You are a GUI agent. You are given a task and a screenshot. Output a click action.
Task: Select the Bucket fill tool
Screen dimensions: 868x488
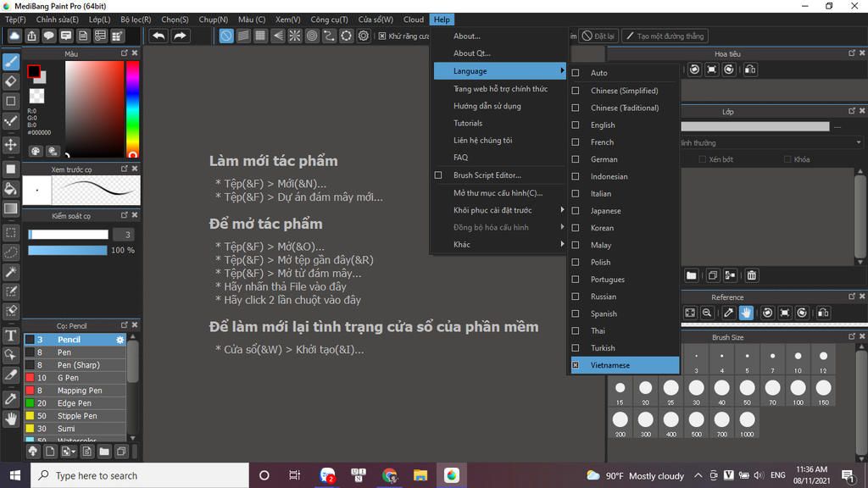[x=11, y=189]
